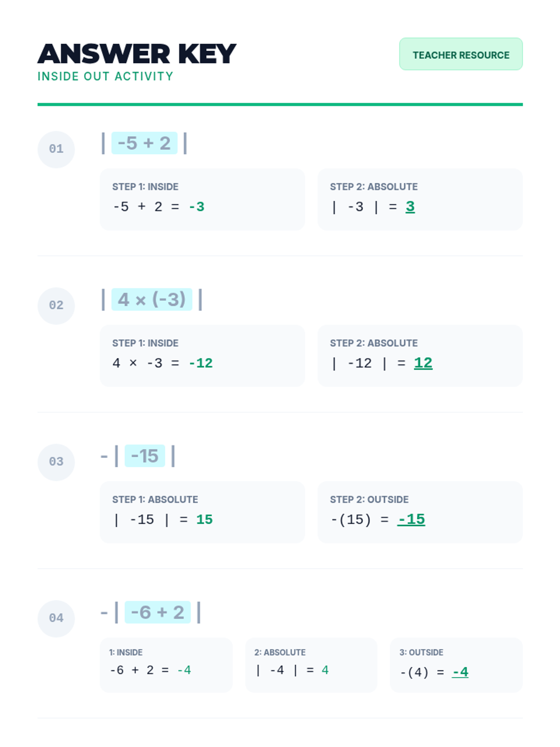The width and height of the screenshot is (560, 747).
Task: Click the 01 problem number circle
Action: tap(56, 149)
